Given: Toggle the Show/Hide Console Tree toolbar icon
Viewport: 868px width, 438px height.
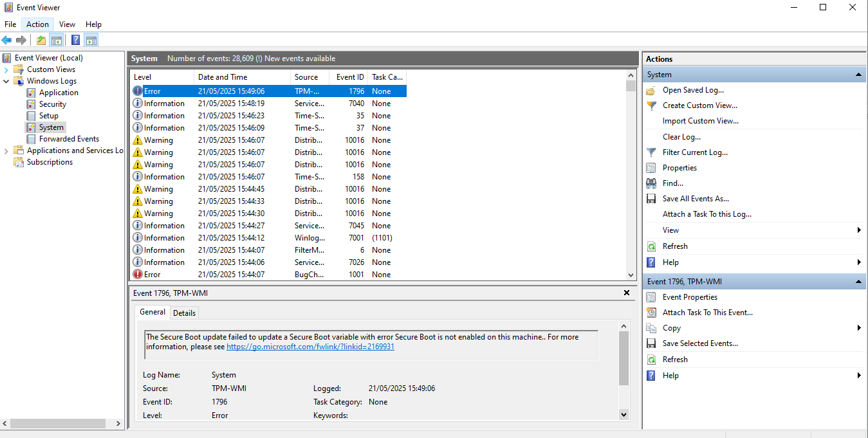Looking at the screenshot, I should point(57,41).
